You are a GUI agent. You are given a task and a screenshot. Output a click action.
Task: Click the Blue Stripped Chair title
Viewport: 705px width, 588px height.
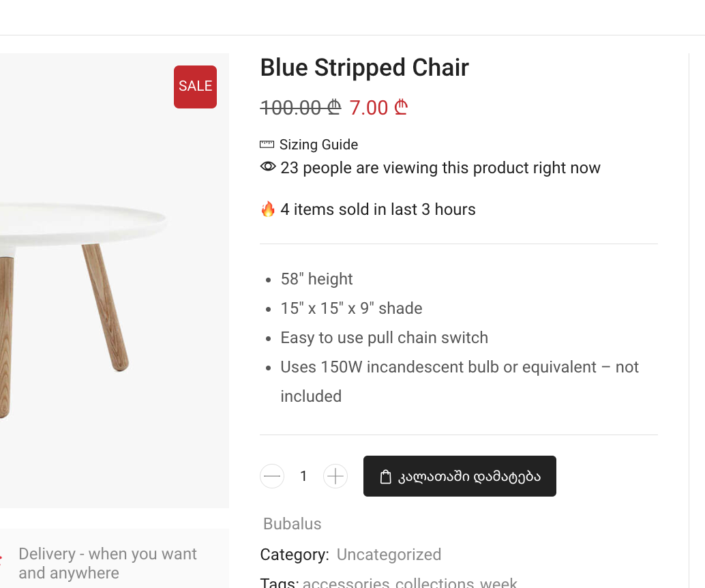(364, 68)
